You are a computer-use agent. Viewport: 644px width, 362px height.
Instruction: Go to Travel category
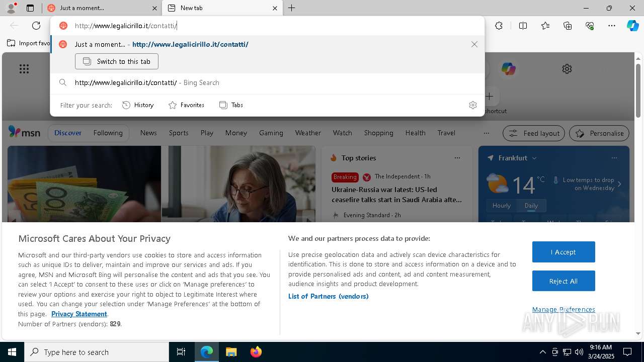tap(446, 133)
